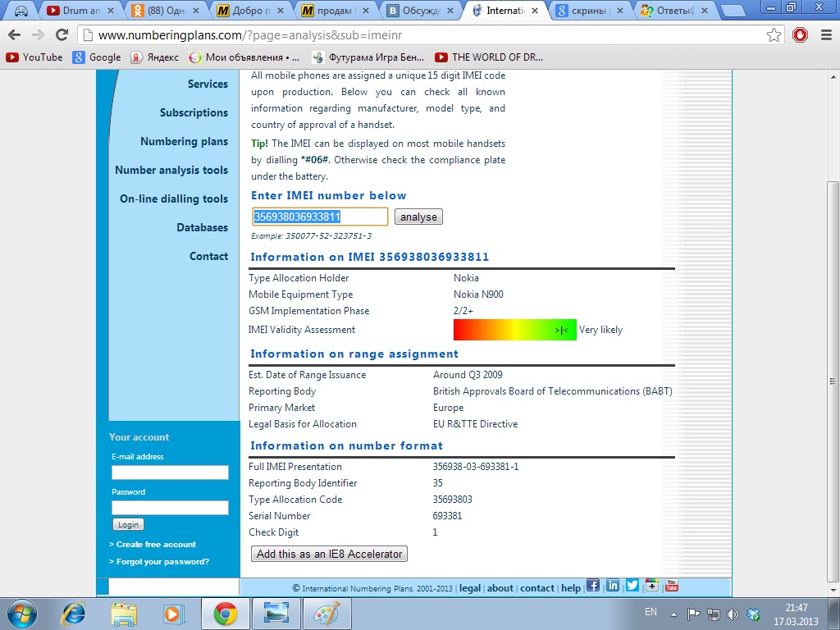Open the Мои объявления bookmark
This screenshot has width=840, height=630.
pos(244,57)
